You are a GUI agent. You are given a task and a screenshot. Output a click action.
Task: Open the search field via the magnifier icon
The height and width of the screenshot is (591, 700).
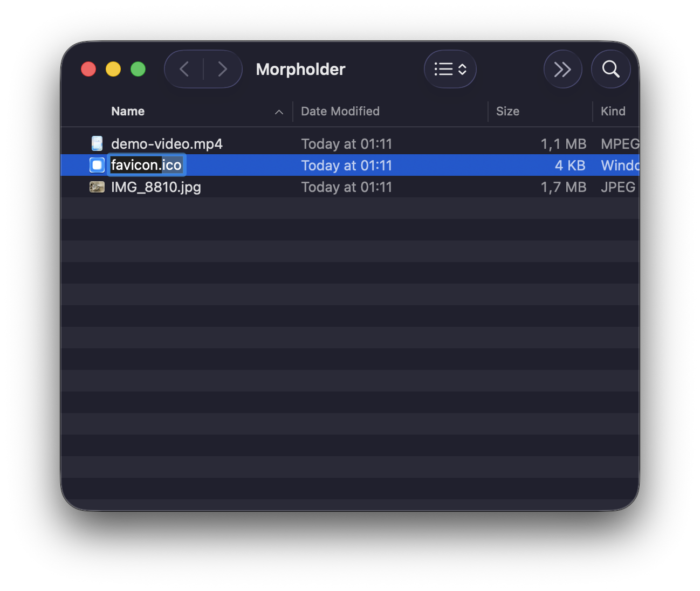tap(610, 69)
